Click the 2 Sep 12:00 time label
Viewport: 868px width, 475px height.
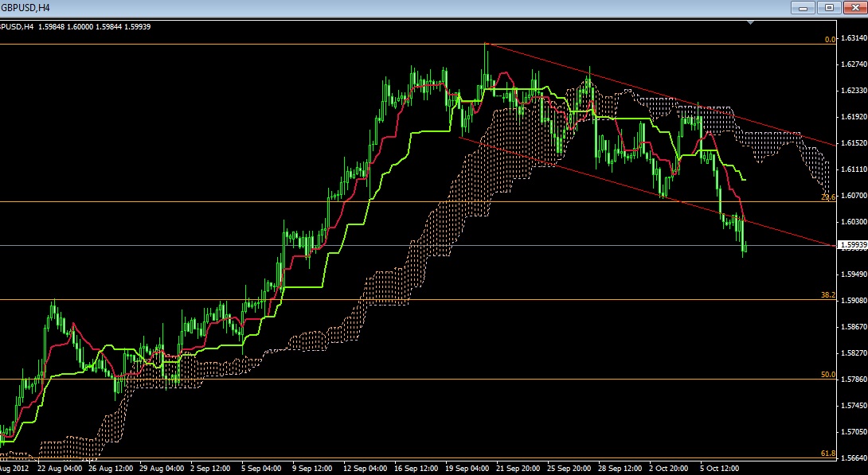click(210, 469)
